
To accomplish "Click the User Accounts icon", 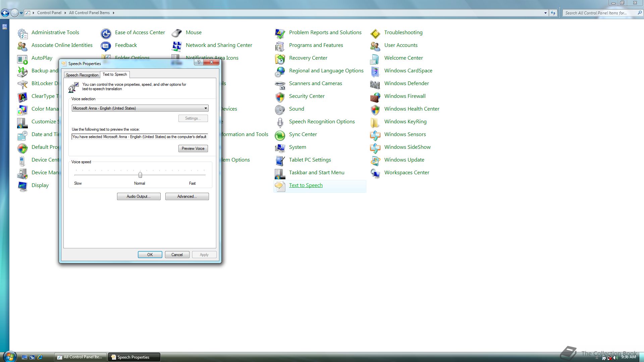I will tap(375, 46).
